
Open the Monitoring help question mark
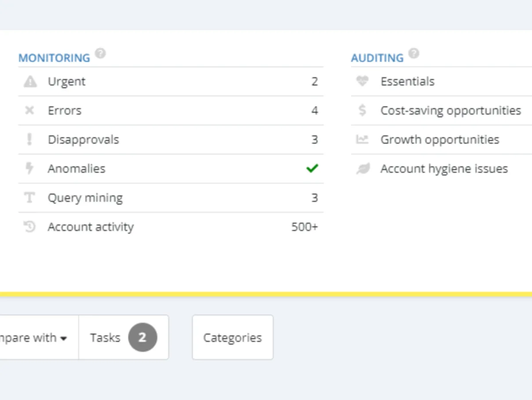[101, 54]
